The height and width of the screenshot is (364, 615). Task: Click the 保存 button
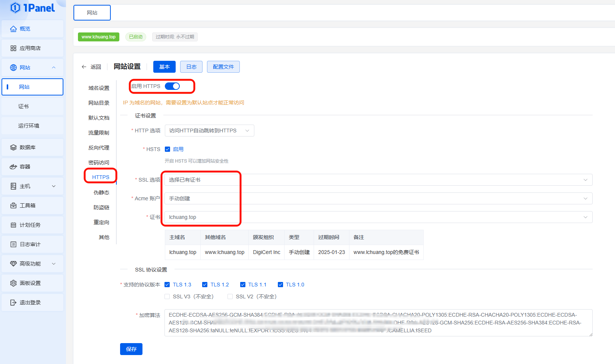(131, 349)
